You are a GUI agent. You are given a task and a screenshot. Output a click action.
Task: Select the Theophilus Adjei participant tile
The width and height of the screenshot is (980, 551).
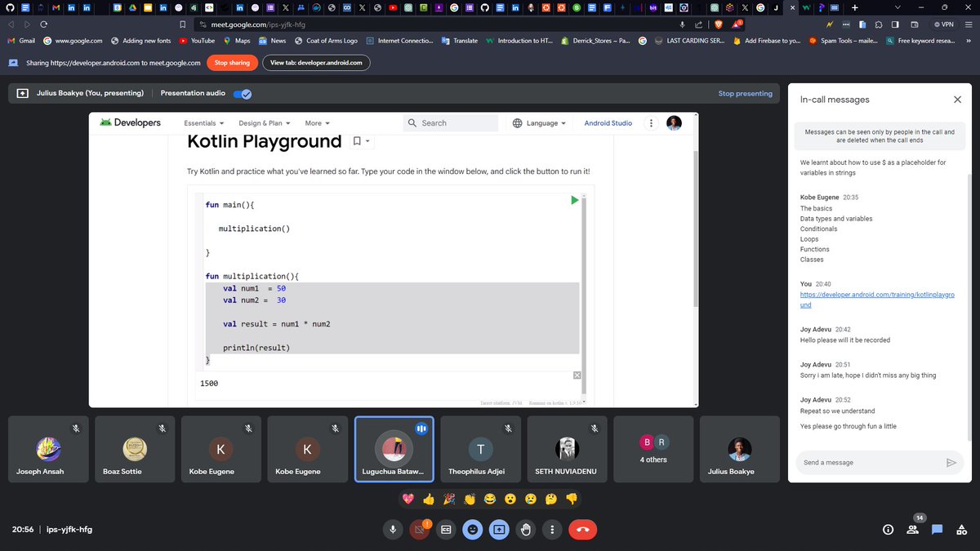point(480,449)
